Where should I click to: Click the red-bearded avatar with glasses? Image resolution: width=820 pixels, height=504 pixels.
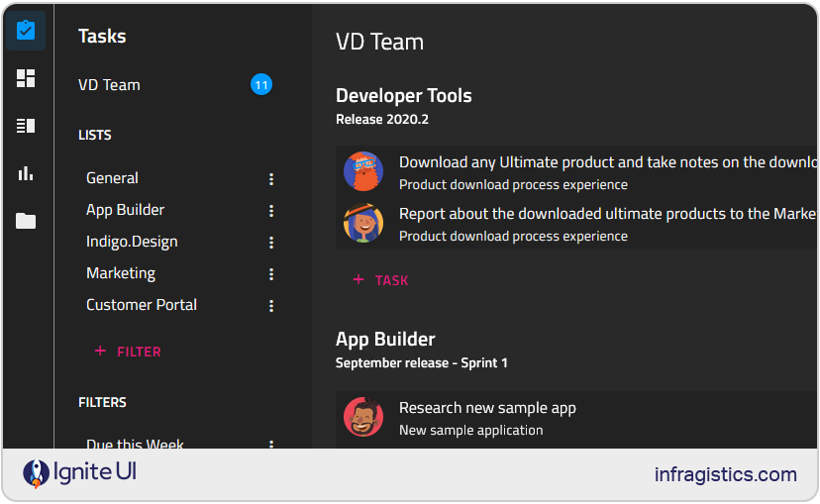pyautogui.click(x=363, y=171)
